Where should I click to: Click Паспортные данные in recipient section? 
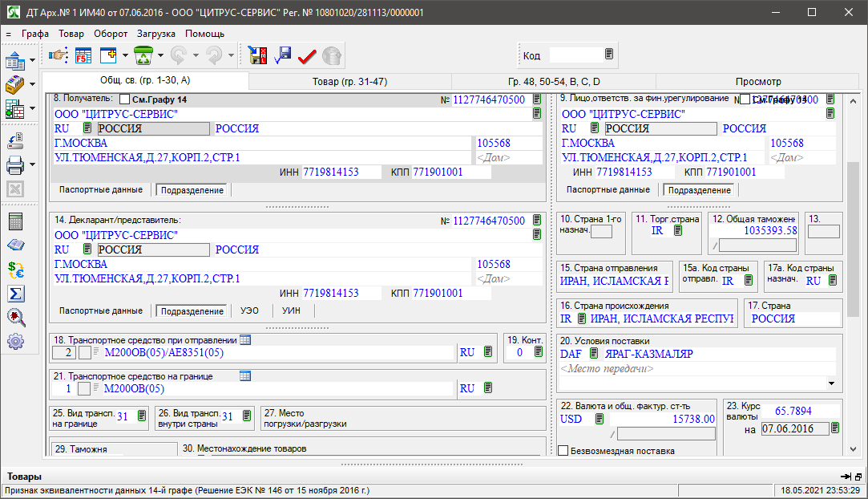101,189
